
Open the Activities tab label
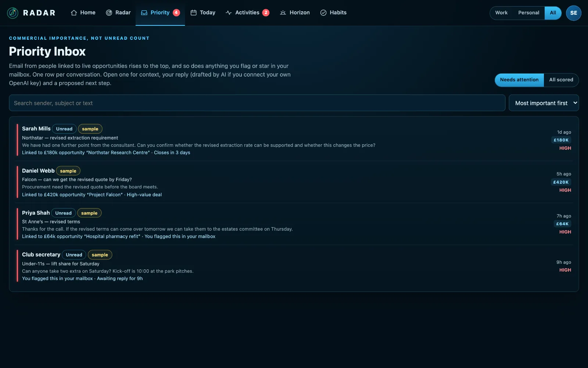[x=247, y=13]
